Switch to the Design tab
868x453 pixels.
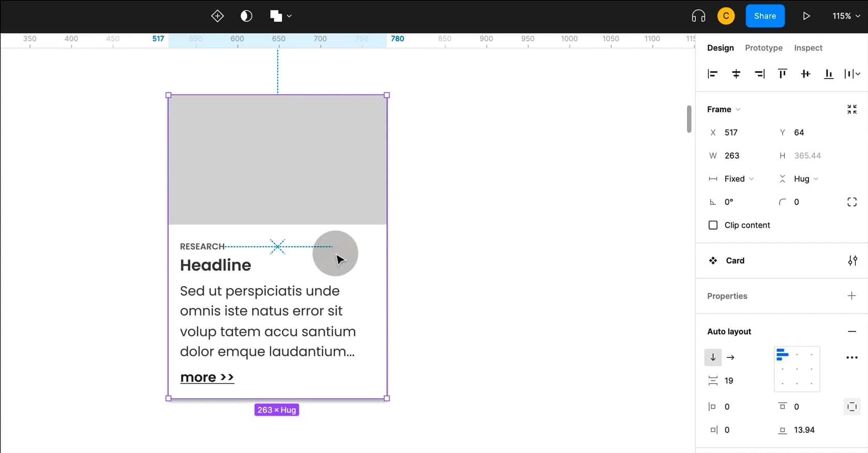[720, 48]
